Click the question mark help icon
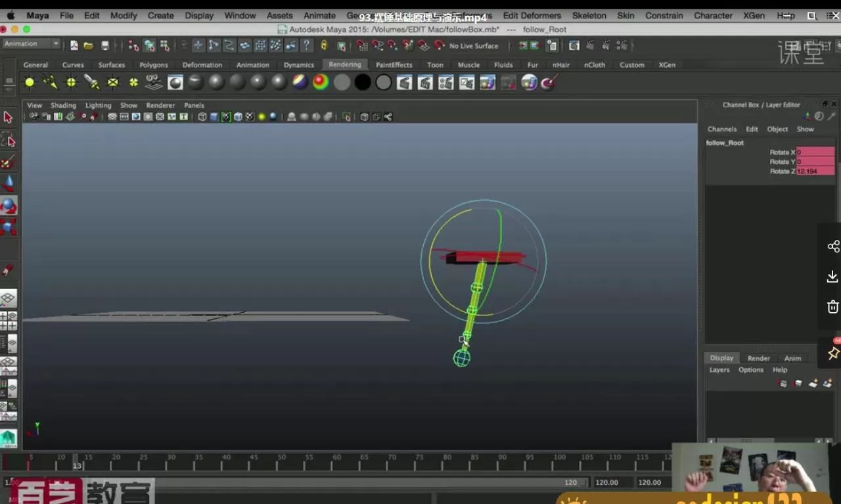 (x=306, y=45)
